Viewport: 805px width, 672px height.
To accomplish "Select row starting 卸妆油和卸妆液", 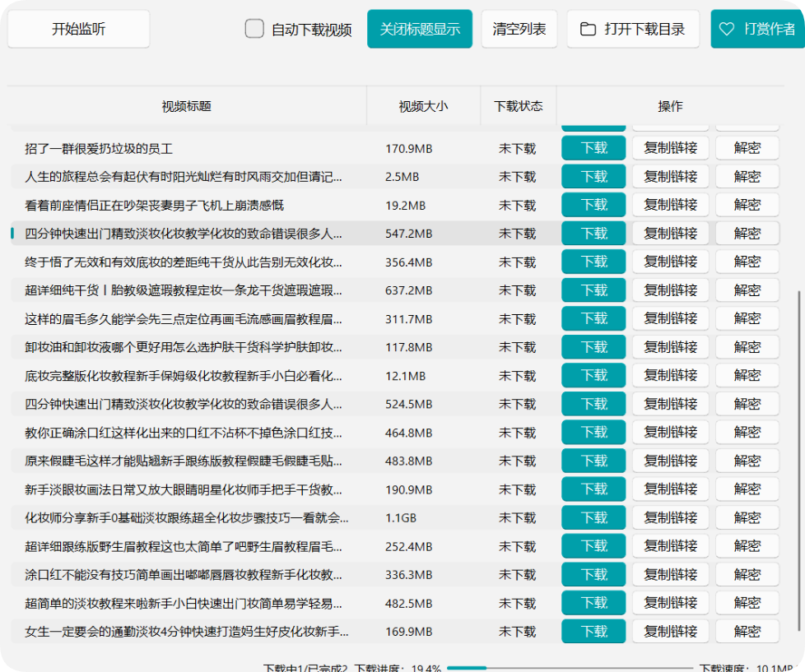I will [x=395, y=347].
